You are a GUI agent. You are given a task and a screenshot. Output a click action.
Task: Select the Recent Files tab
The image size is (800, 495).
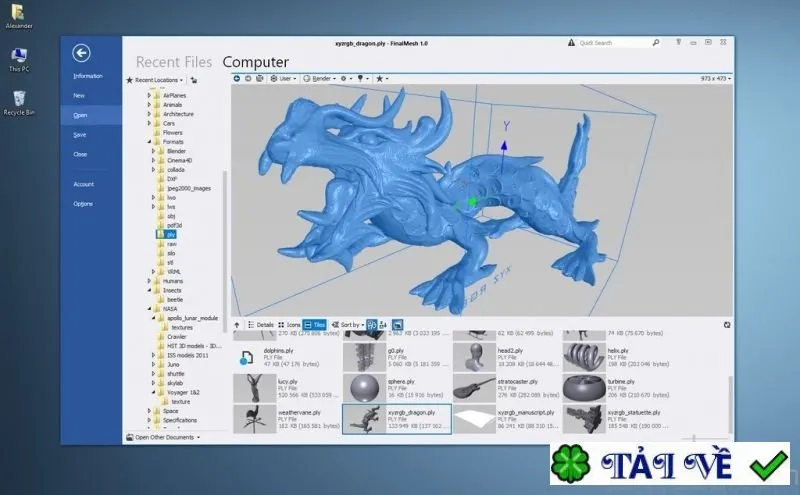click(x=174, y=62)
